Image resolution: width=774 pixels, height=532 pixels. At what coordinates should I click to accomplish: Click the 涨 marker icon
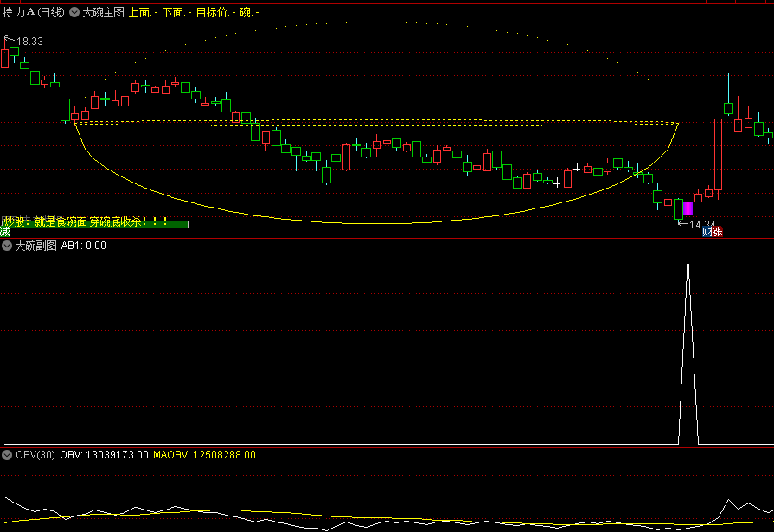(x=717, y=232)
